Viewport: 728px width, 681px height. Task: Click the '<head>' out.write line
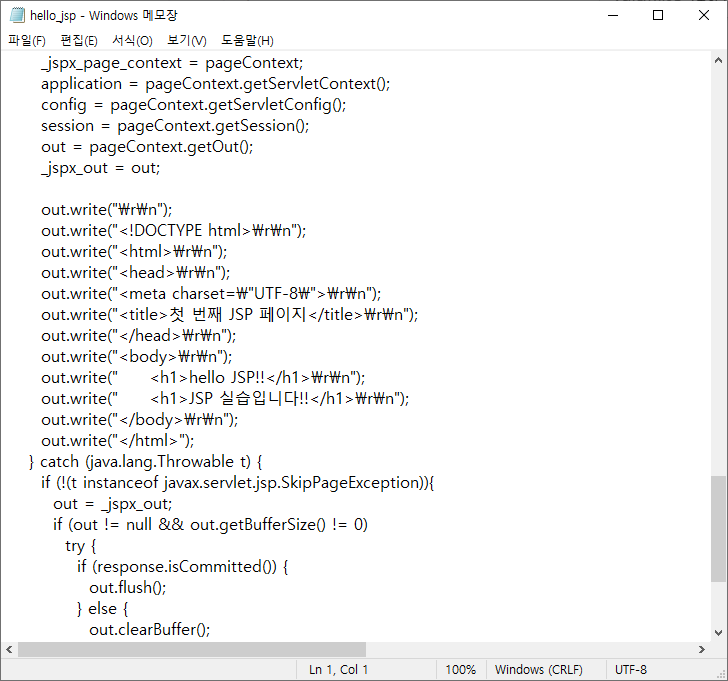136,273
